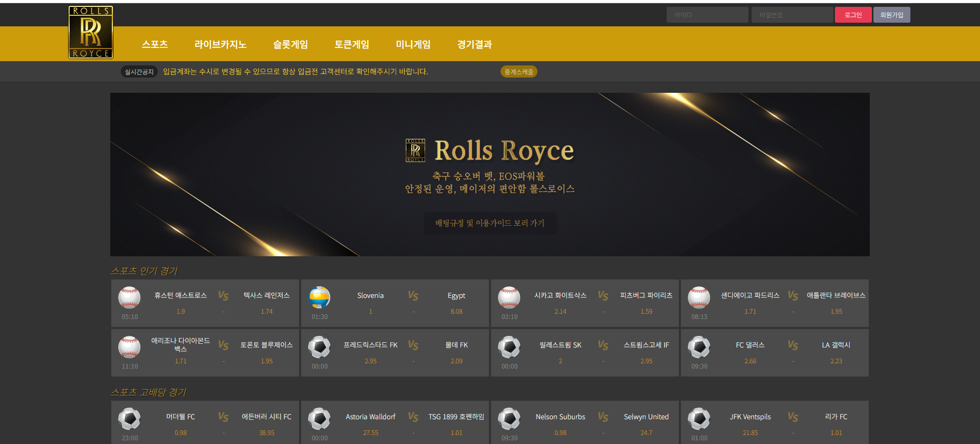Select 피츠버그 파이리츠 odds 1.59
This screenshot has height=444, width=980.
(646, 312)
